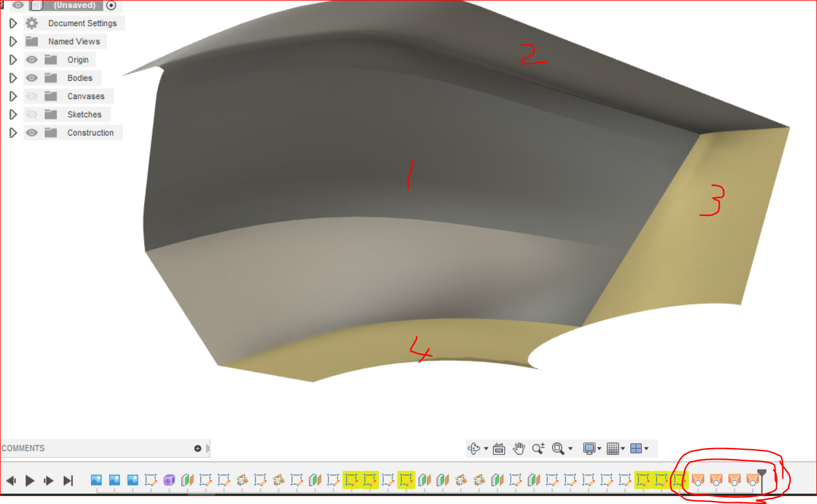Select the first inserted Canvas feature in timeline
817x504 pixels.
[x=97, y=480]
